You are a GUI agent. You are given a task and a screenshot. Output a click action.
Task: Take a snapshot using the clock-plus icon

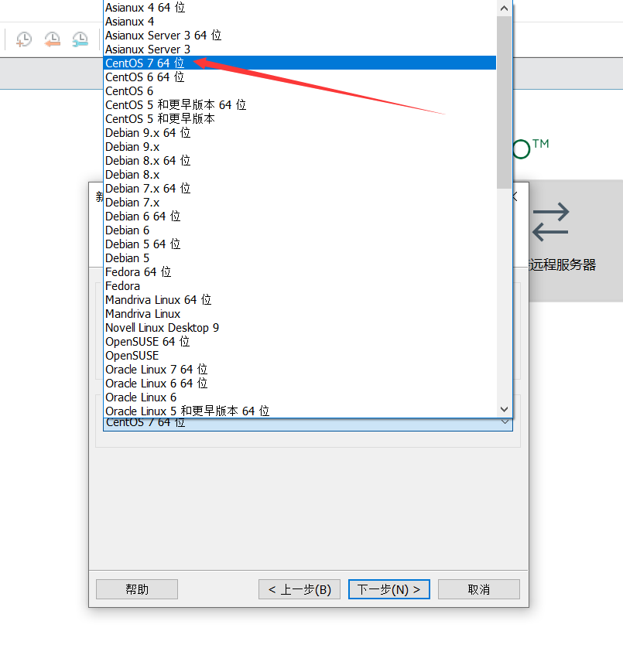pos(24,39)
